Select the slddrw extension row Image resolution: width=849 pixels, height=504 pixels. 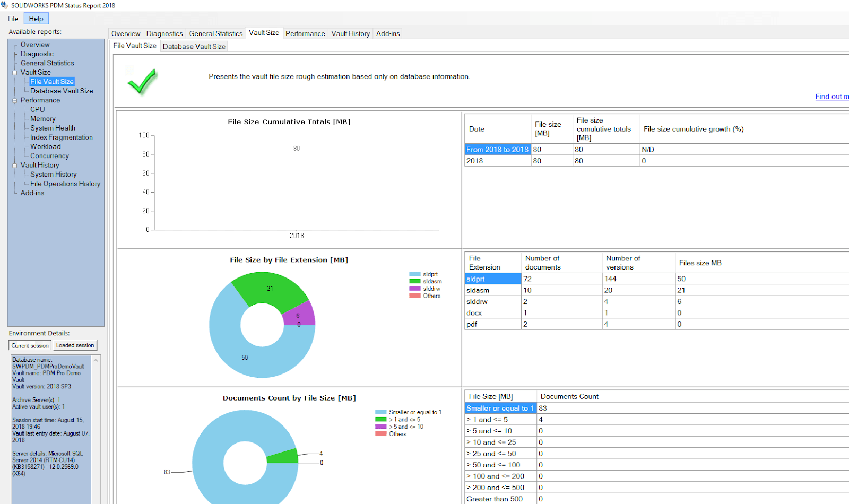(x=657, y=301)
